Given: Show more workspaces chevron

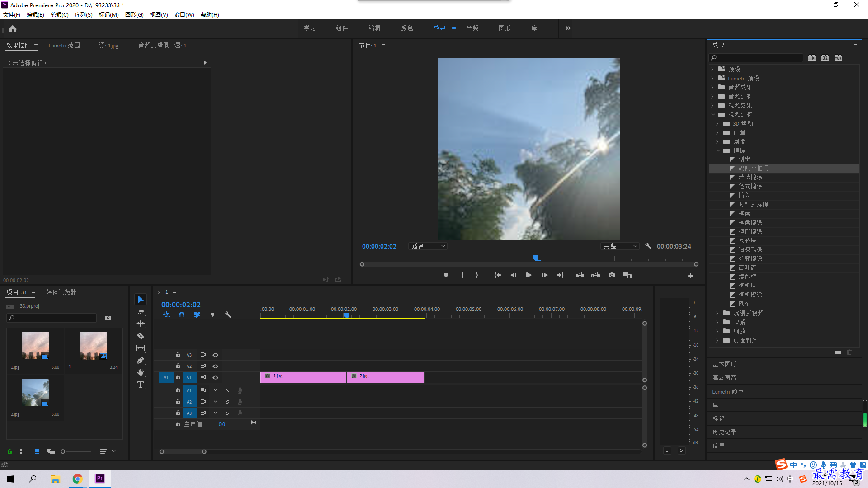Looking at the screenshot, I should [568, 28].
